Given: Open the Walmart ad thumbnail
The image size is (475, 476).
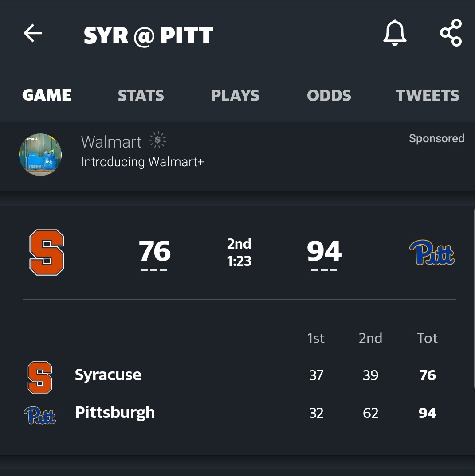Looking at the screenshot, I should [40, 154].
